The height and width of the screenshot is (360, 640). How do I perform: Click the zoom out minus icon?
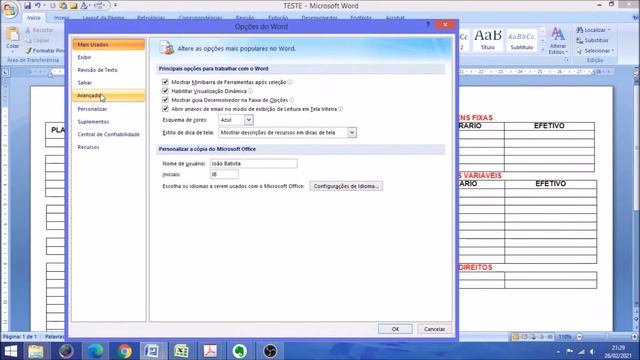click(x=579, y=337)
